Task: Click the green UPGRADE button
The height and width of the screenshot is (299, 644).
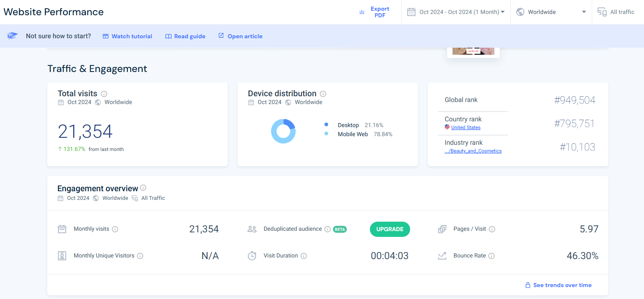Action: 390,229
